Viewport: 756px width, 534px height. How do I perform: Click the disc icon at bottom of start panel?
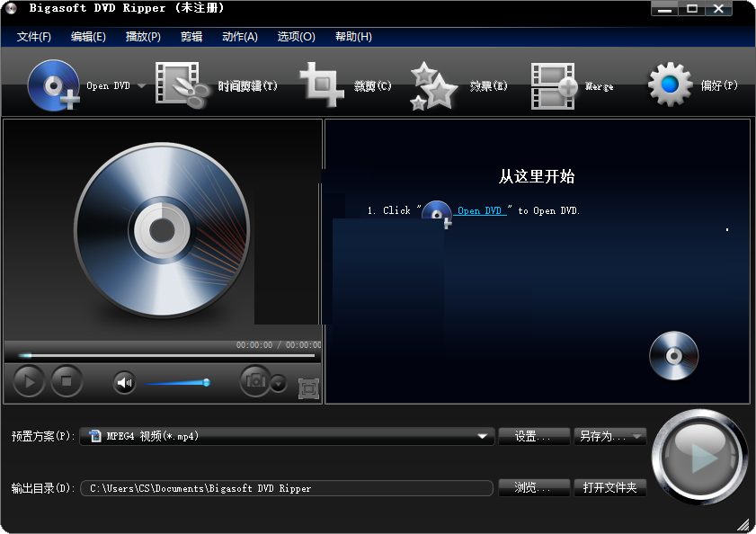(673, 356)
